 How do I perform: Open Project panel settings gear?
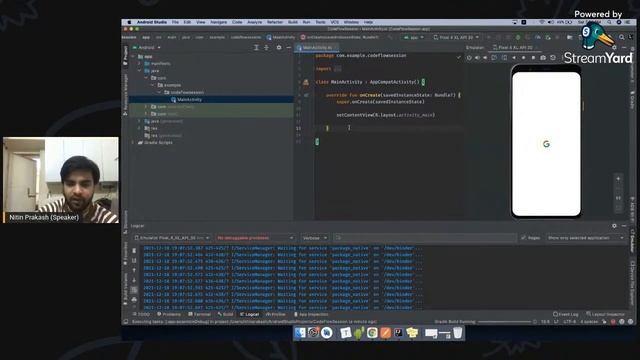click(x=279, y=48)
